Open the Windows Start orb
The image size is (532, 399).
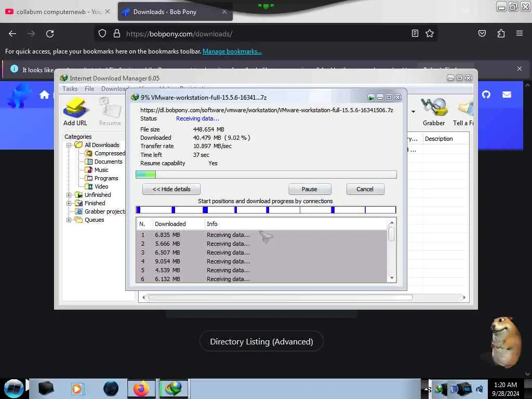14,389
